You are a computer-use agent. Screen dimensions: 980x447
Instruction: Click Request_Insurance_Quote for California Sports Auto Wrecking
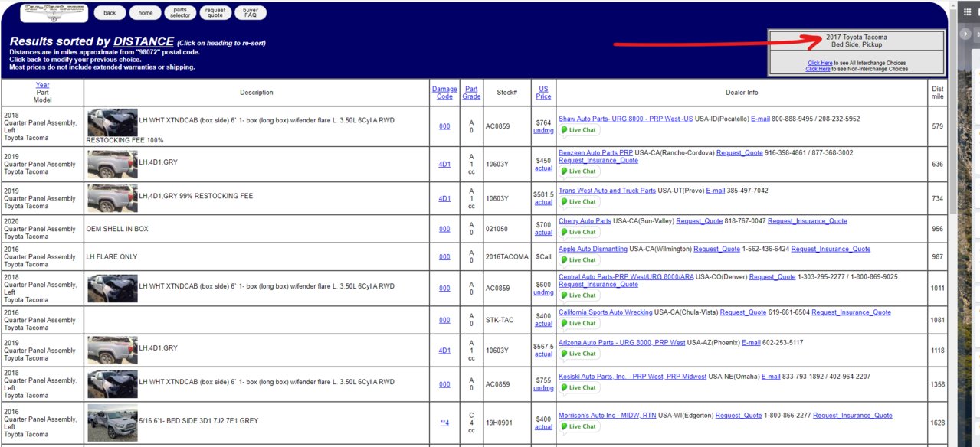click(x=851, y=312)
